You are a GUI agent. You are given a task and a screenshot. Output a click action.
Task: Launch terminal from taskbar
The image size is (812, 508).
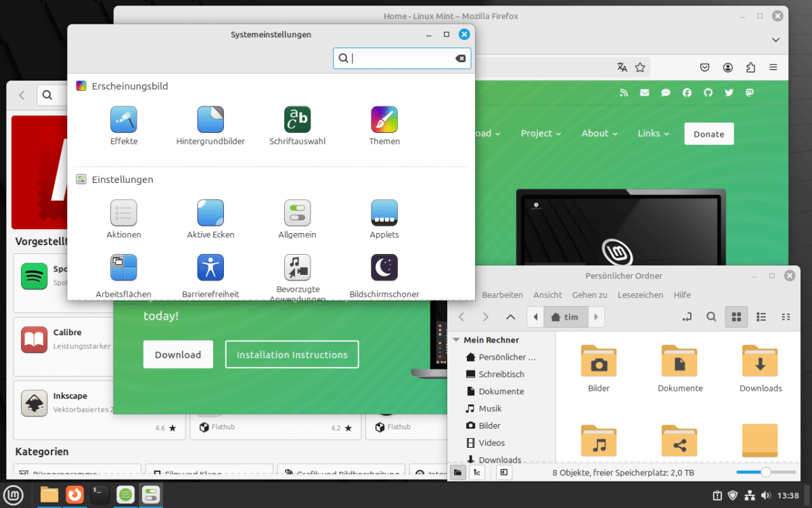point(99,494)
